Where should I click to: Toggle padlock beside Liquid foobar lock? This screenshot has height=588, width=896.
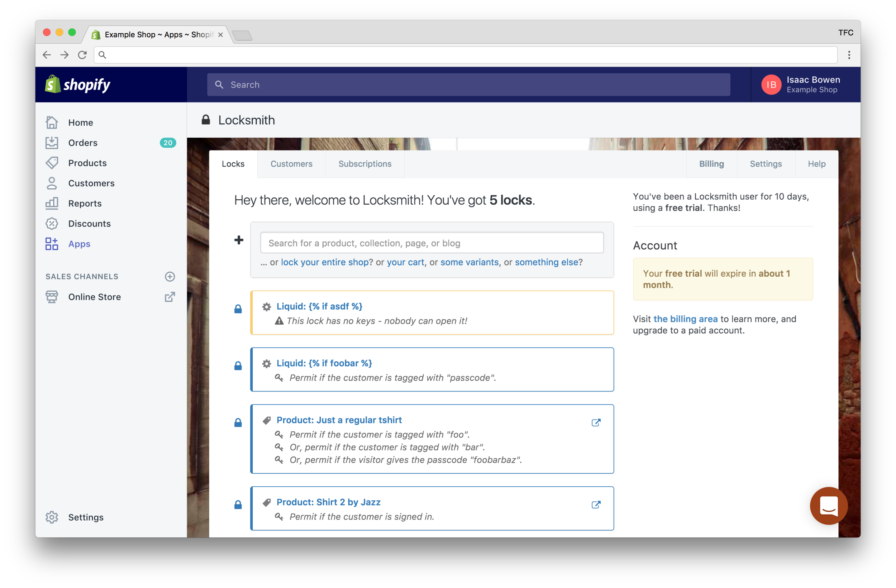[x=238, y=366]
